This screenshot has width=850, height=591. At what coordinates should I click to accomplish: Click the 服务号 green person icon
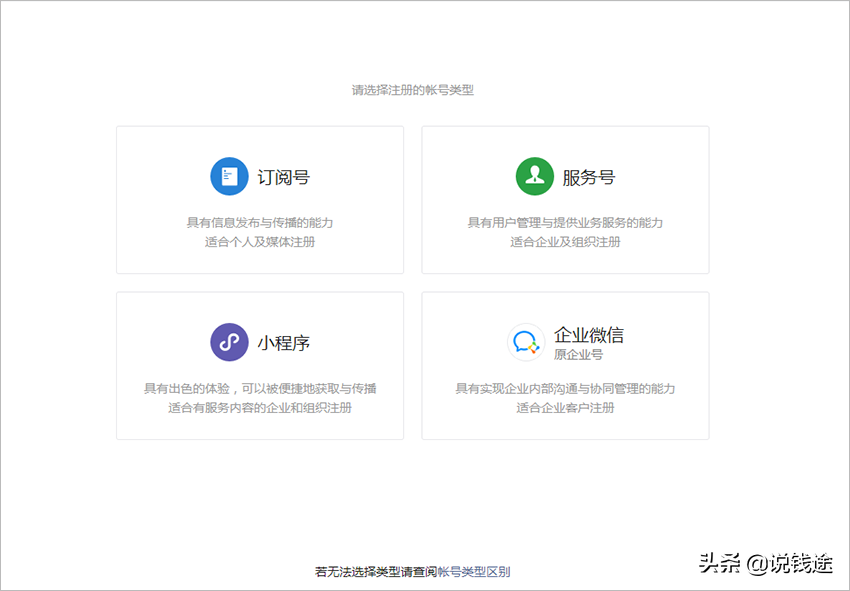point(533,176)
